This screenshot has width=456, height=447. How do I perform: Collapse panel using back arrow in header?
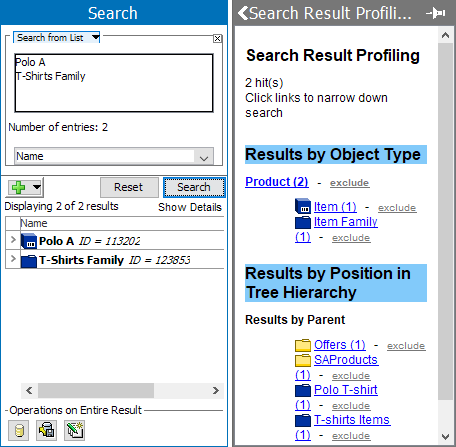click(243, 13)
